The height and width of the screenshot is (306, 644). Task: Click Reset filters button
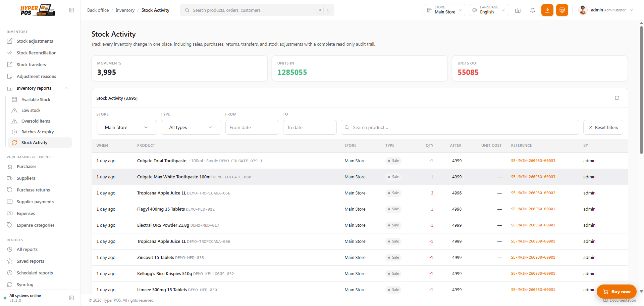603,127
